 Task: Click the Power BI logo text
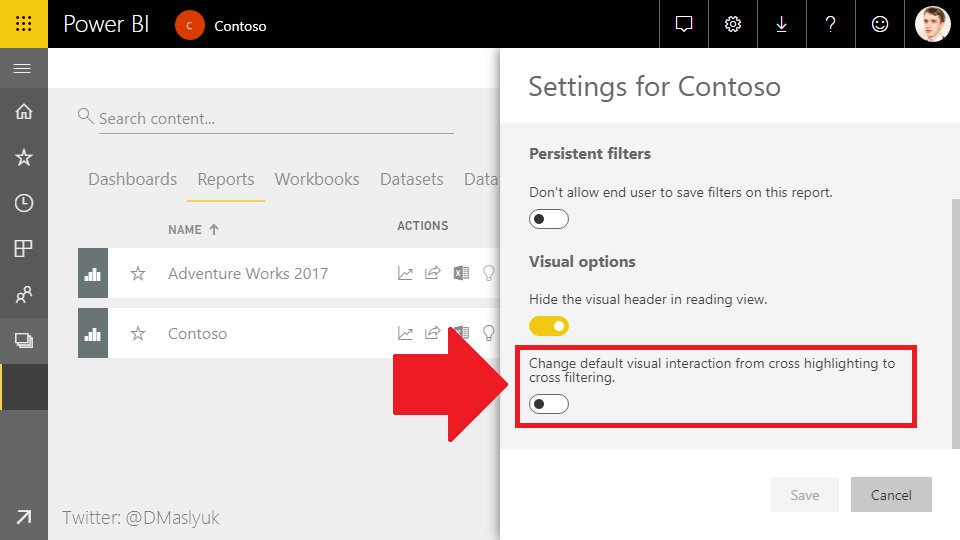pyautogui.click(x=107, y=24)
